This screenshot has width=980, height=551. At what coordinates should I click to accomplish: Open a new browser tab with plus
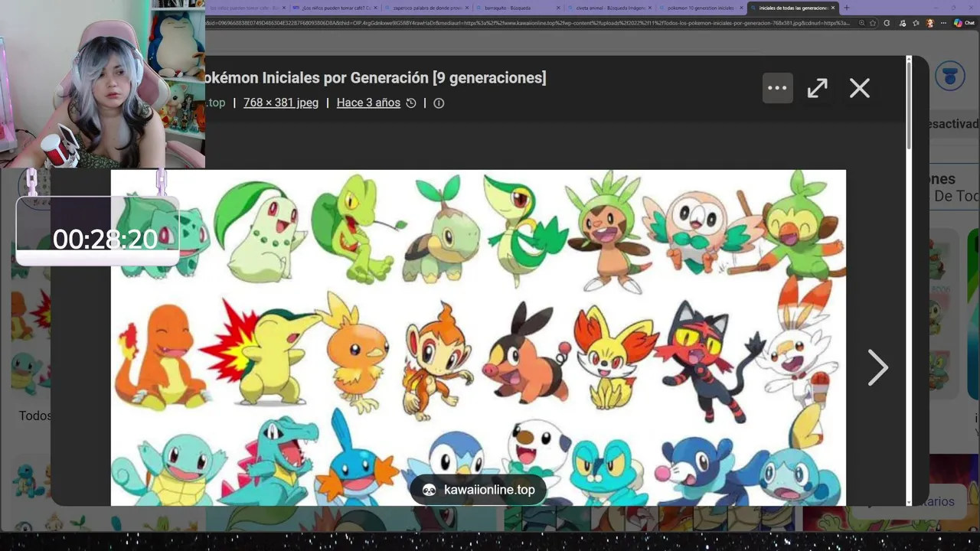tap(846, 8)
